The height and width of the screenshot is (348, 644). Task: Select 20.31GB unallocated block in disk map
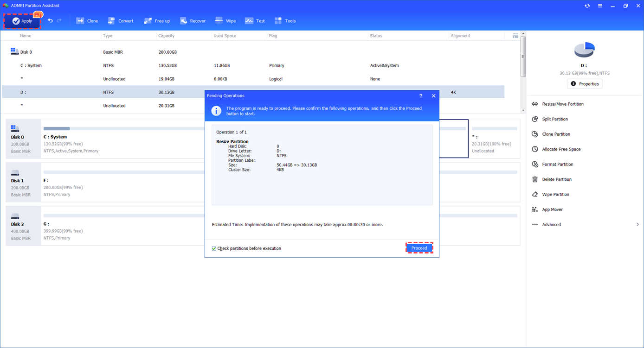(x=494, y=139)
